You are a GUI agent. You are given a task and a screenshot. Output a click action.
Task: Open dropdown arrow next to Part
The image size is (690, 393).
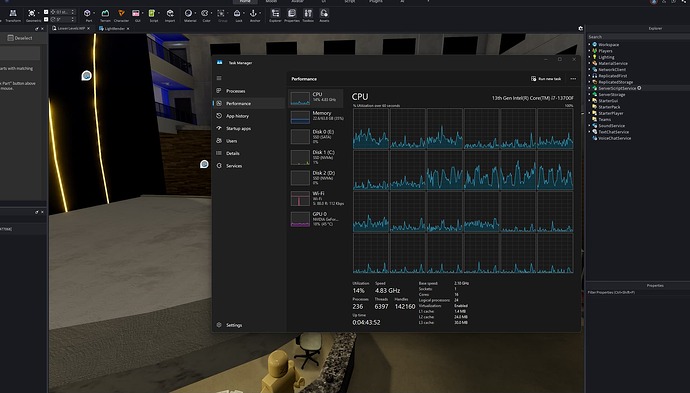(94, 13)
